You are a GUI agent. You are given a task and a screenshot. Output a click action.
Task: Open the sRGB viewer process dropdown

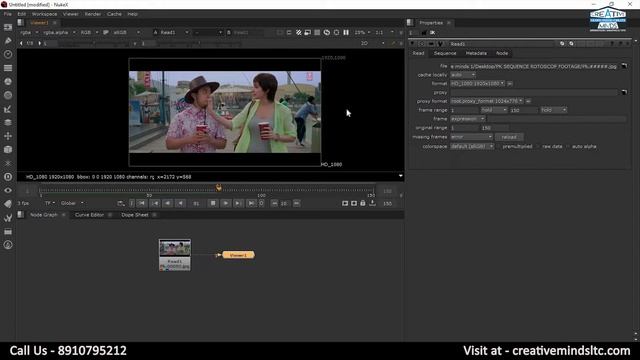(x=126, y=32)
